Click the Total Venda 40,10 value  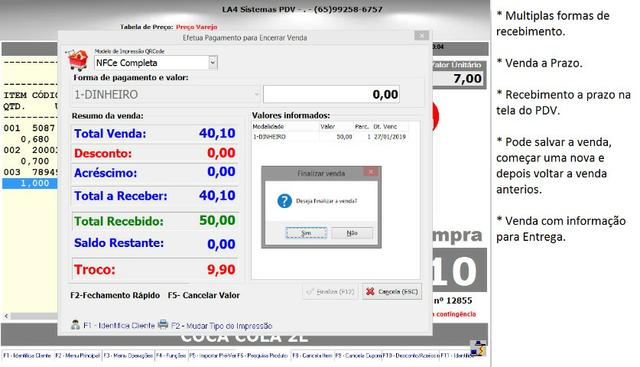point(217,133)
